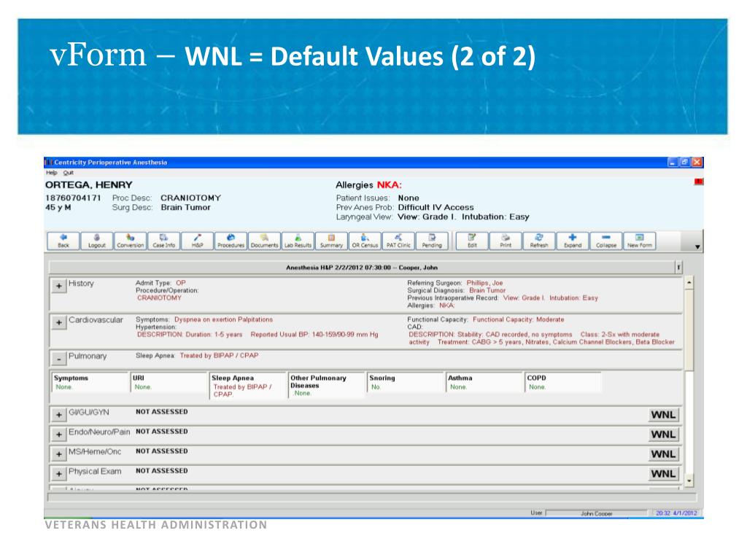The width and height of the screenshot is (747, 560).
Task: Click the scrollbar down arrow of form
Action: point(689,481)
